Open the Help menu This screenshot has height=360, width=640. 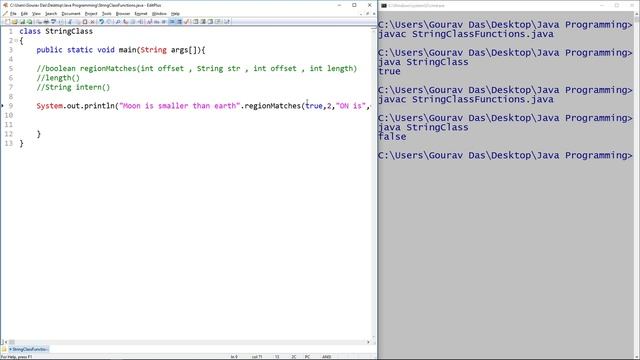coord(175,14)
